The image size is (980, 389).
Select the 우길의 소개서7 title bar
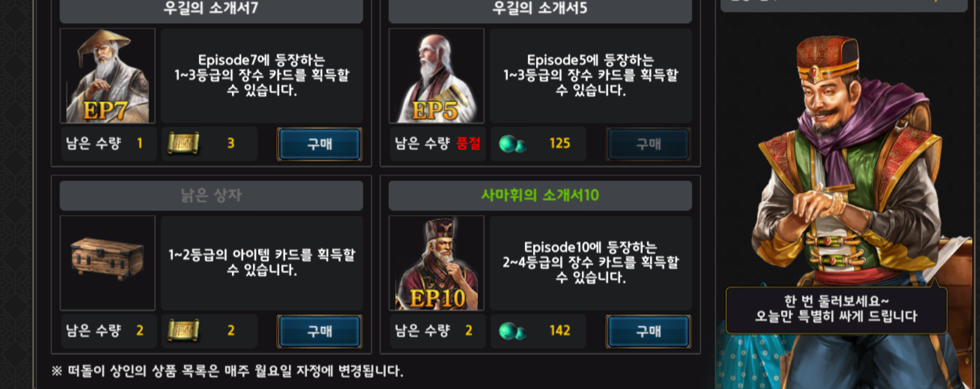[x=211, y=10]
